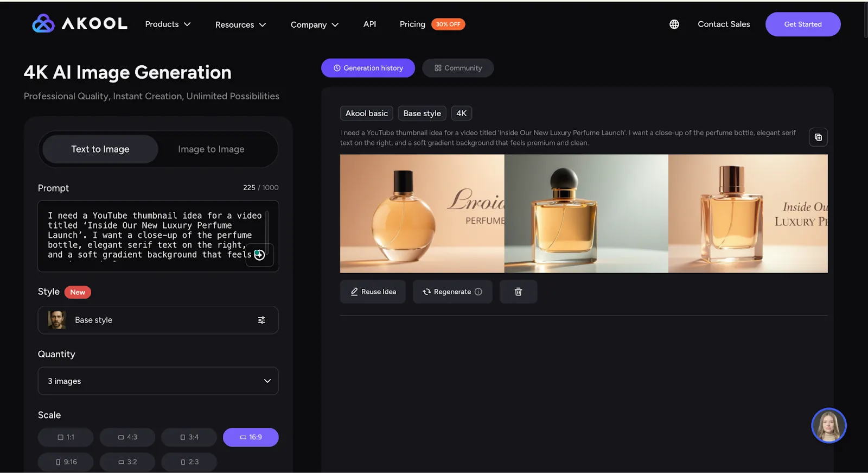This screenshot has width=868, height=473.
Task: Open the style settings sliders icon
Action: 261,320
